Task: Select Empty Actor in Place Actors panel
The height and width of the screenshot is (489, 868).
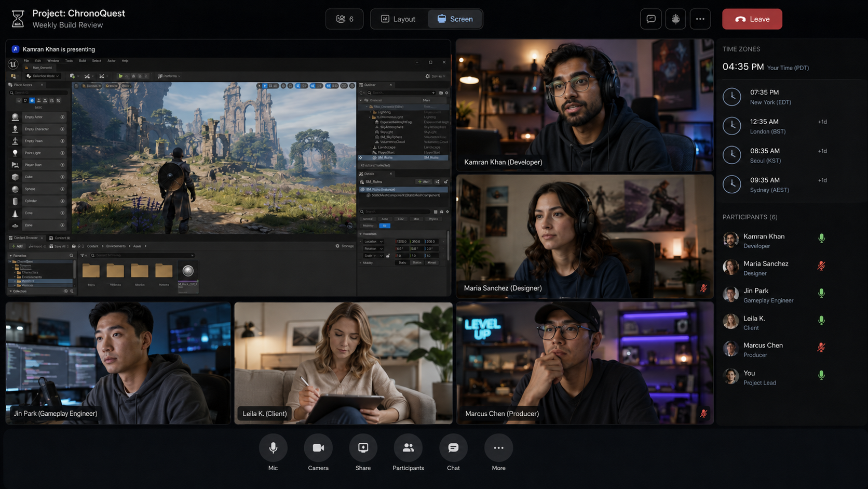Action: click(x=38, y=117)
